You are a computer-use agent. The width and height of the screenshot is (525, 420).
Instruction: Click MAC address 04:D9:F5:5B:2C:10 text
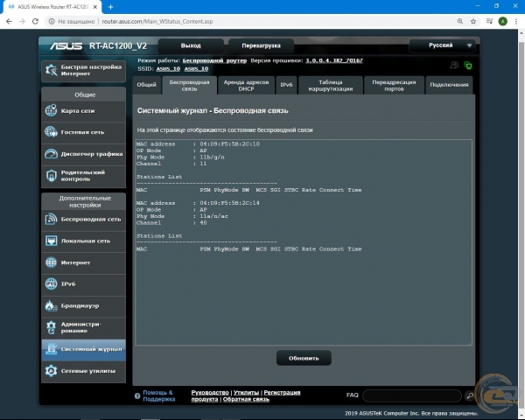[229, 144]
